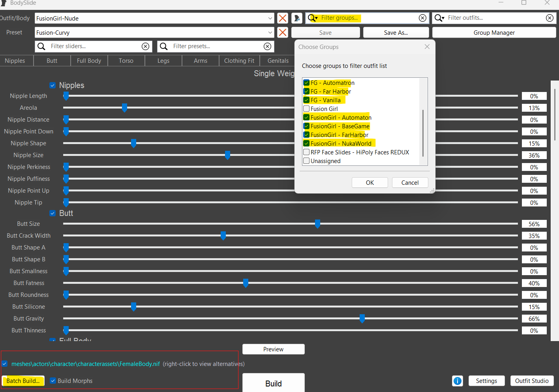Close the Choose Groups dialog
This screenshot has height=392, width=559.
click(x=427, y=47)
